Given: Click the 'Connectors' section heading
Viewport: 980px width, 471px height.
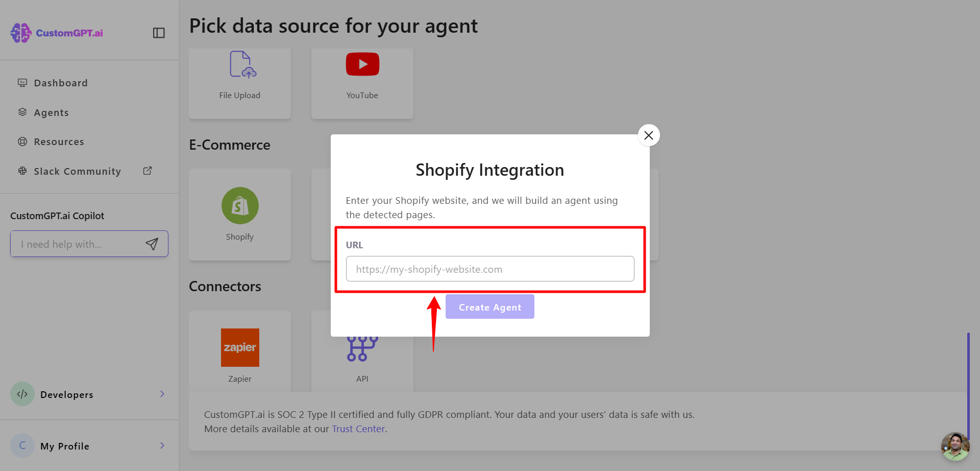Looking at the screenshot, I should [x=225, y=286].
